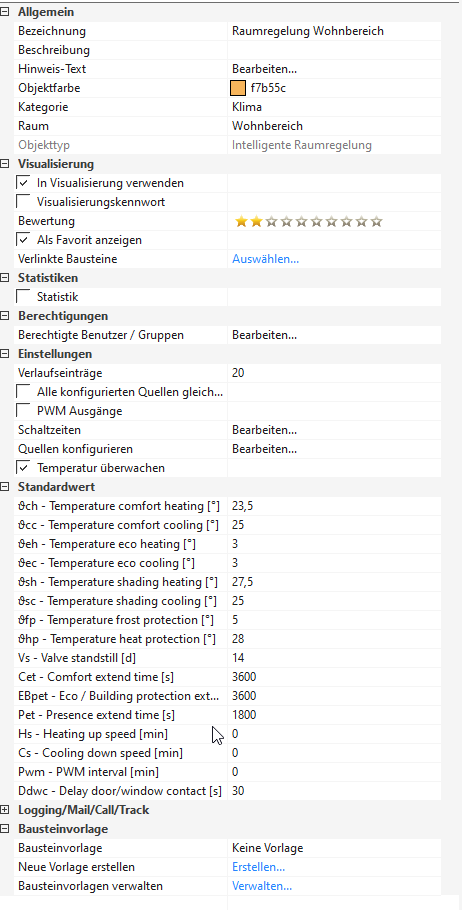Open Erstellen link for Neue Vorlage

coord(258,867)
